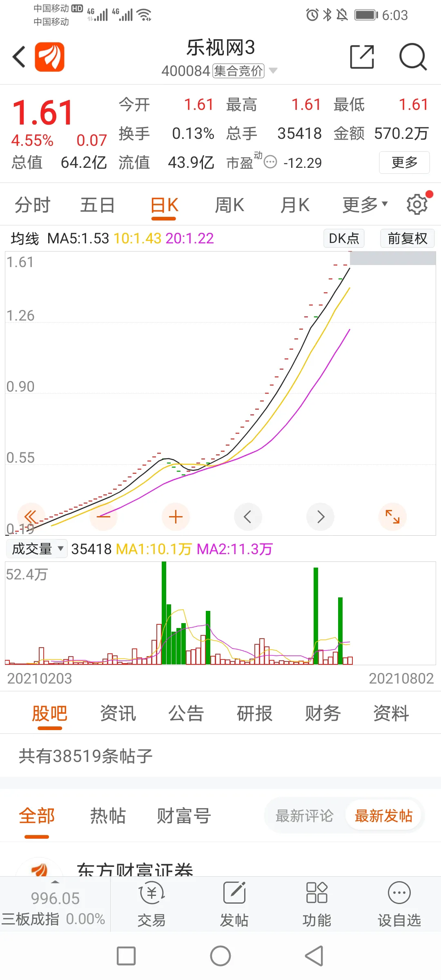
Task: Open 东方财富证券 avatar
Action: coord(40,867)
